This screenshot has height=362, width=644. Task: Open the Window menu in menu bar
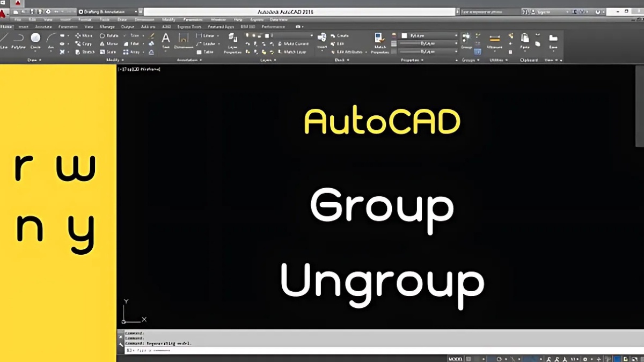pyautogui.click(x=218, y=19)
